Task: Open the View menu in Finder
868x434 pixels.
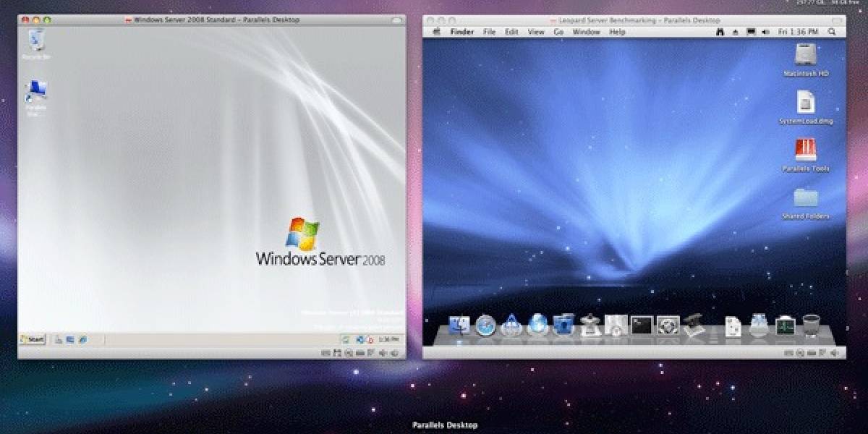Action: click(x=536, y=32)
